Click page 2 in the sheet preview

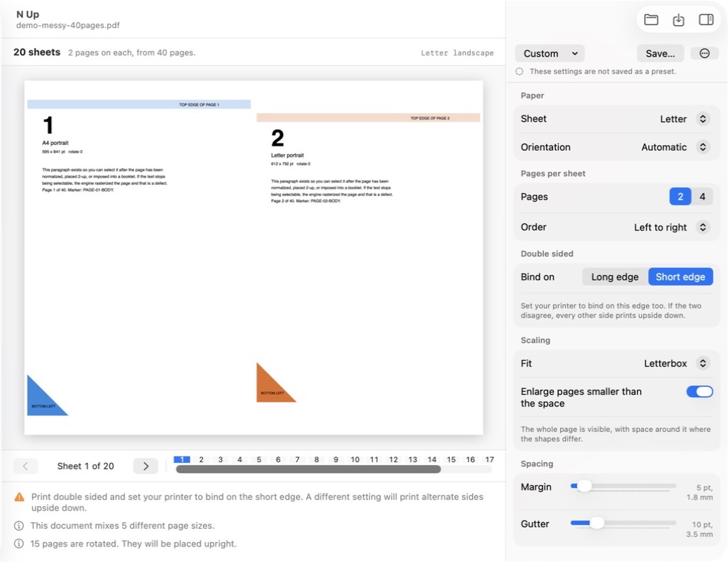point(368,257)
